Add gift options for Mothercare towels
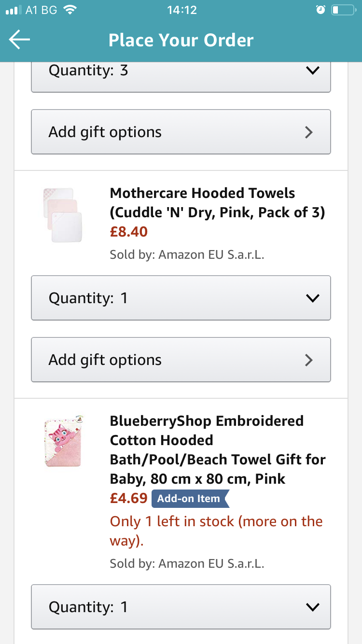This screenshot has height=644, width=362. point(181,360)
